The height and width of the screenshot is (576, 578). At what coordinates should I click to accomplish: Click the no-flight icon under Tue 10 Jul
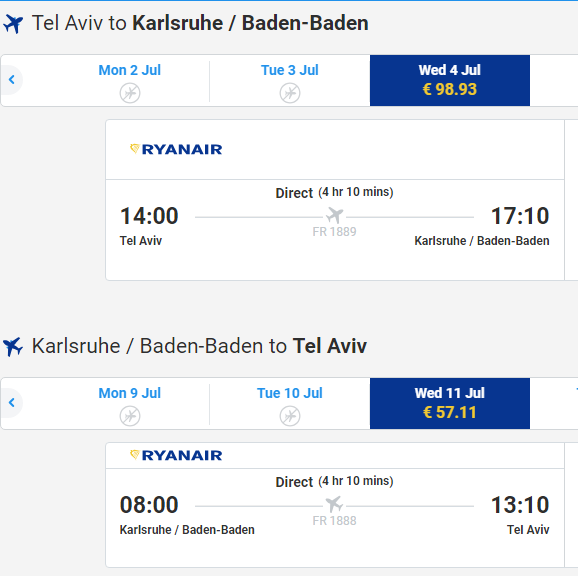290,416
